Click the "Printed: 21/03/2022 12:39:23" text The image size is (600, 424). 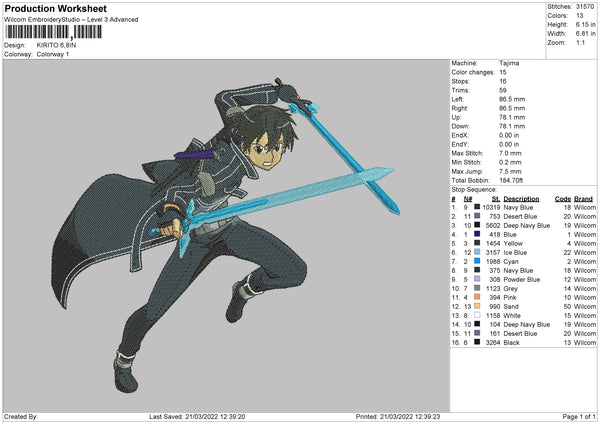click(x=398, y=416)
